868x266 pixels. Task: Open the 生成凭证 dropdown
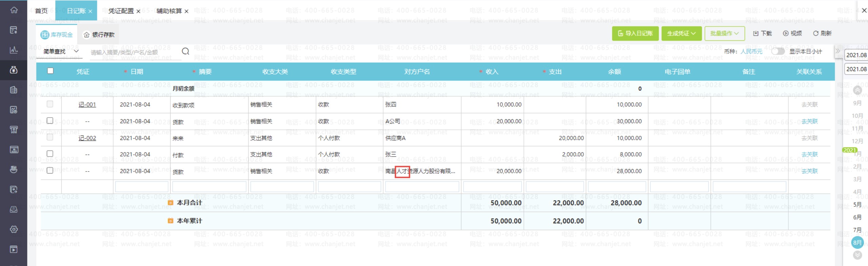coord(681,34)
